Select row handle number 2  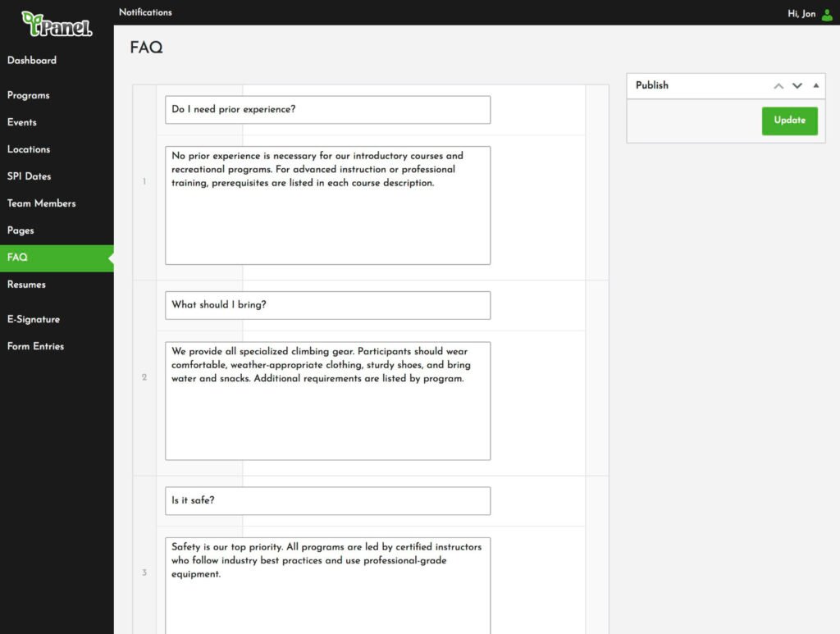pos(144,377)
